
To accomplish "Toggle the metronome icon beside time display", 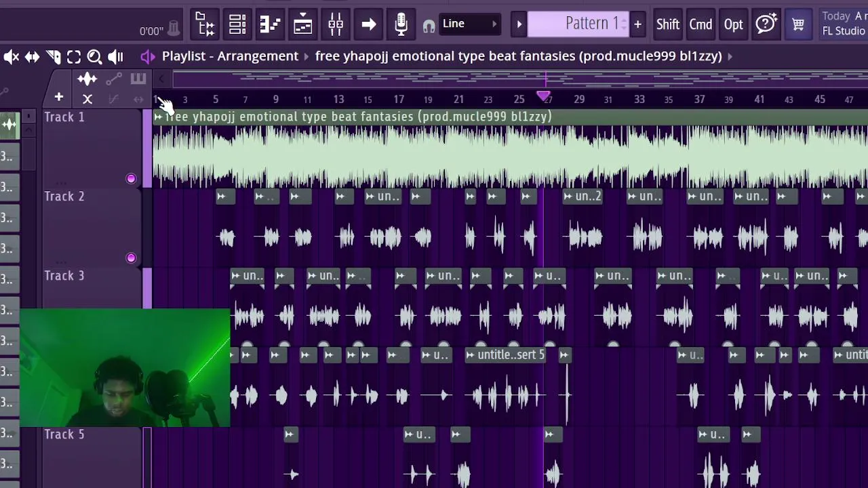I will 174,28.
